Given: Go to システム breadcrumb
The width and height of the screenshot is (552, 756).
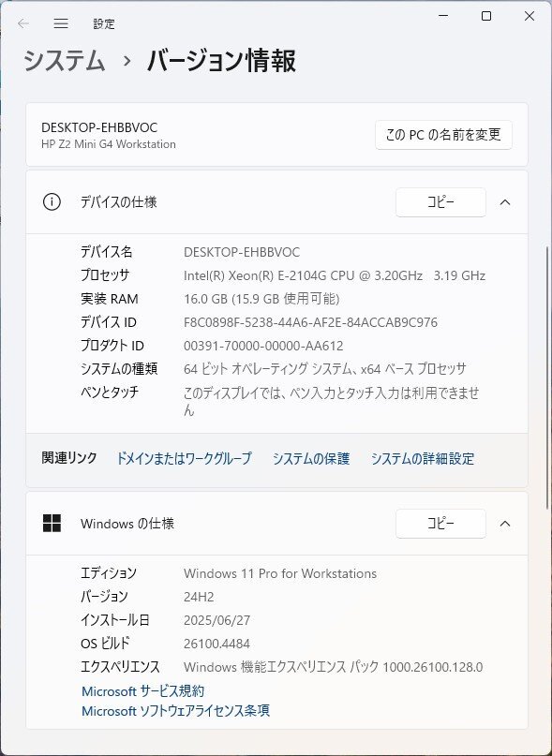Looking at the screenshot, I should pyautogui.click(x=64, y=61).
